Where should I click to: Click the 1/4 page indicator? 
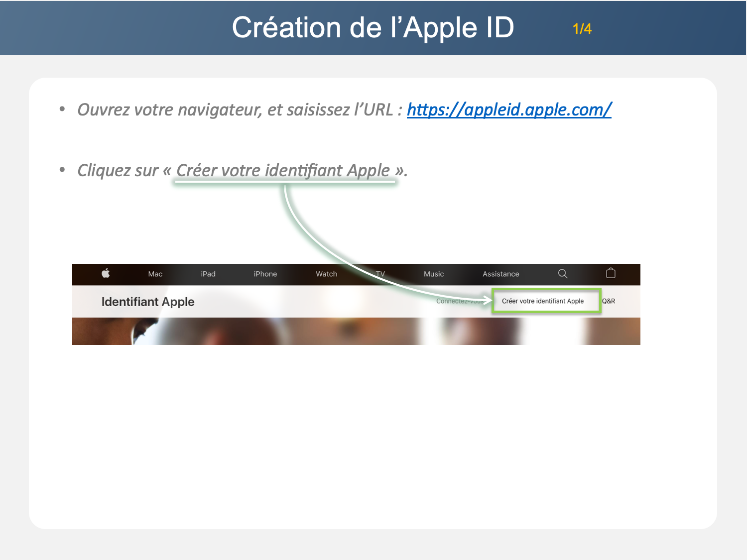pos(582,29)
